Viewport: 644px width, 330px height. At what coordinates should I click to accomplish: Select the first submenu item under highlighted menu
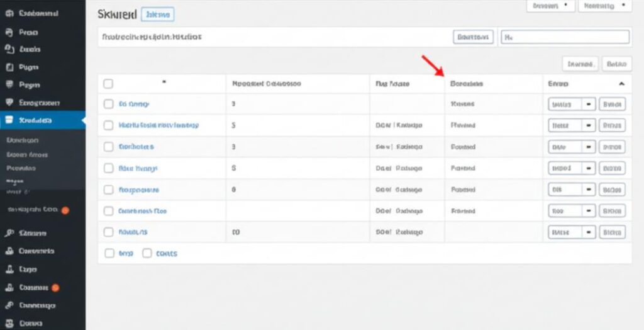pos(22,140)
